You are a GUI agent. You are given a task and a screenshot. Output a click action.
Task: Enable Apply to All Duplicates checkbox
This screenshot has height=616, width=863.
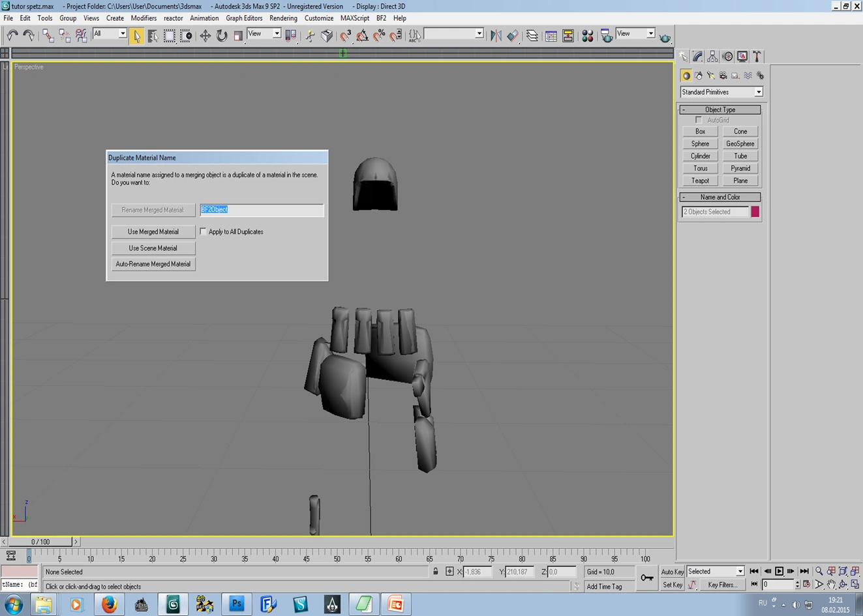203,231
